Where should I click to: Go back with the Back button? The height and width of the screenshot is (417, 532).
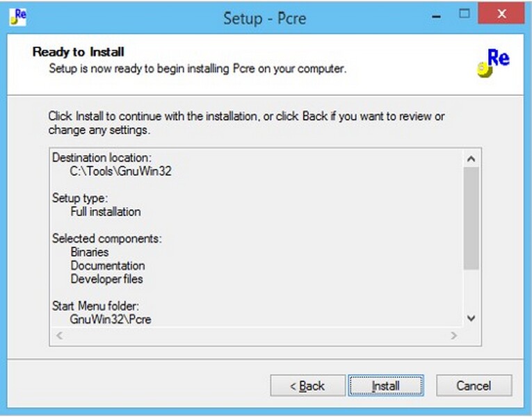pyautogui.click(x=308, y=386)
